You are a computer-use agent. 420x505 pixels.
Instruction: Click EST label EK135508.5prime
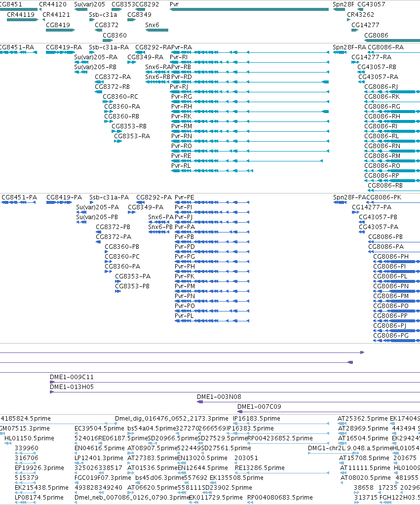236,477
